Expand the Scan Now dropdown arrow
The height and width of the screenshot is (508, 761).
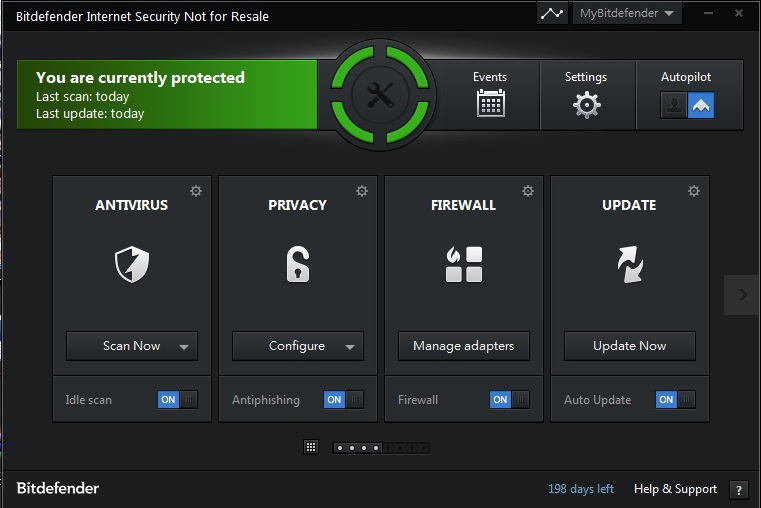pos(184,347)
